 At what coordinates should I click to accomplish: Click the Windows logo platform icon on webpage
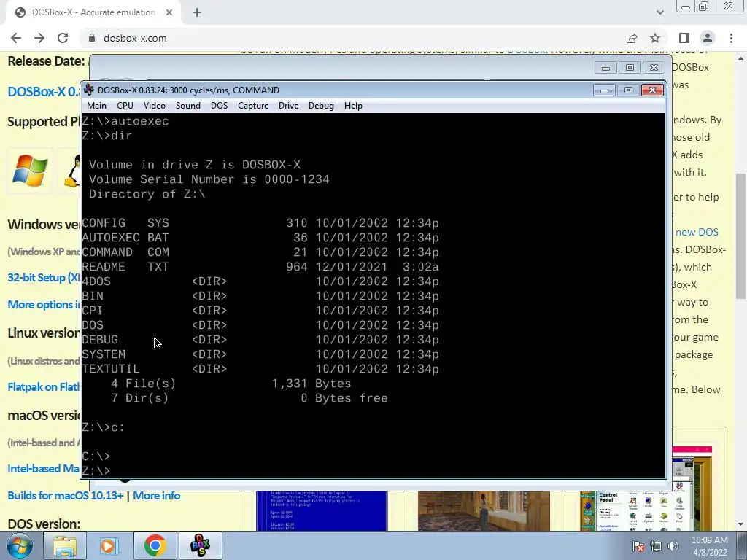(x=30, y=171)
